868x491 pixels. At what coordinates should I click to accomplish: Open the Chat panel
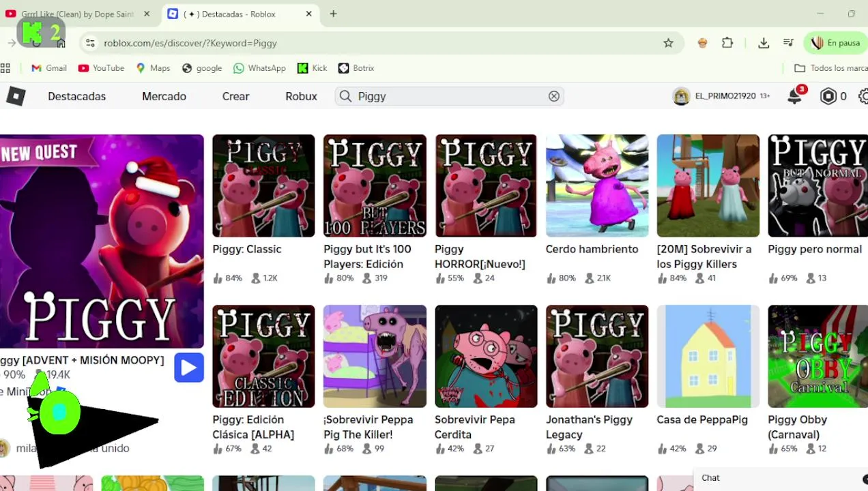[710, 478]
